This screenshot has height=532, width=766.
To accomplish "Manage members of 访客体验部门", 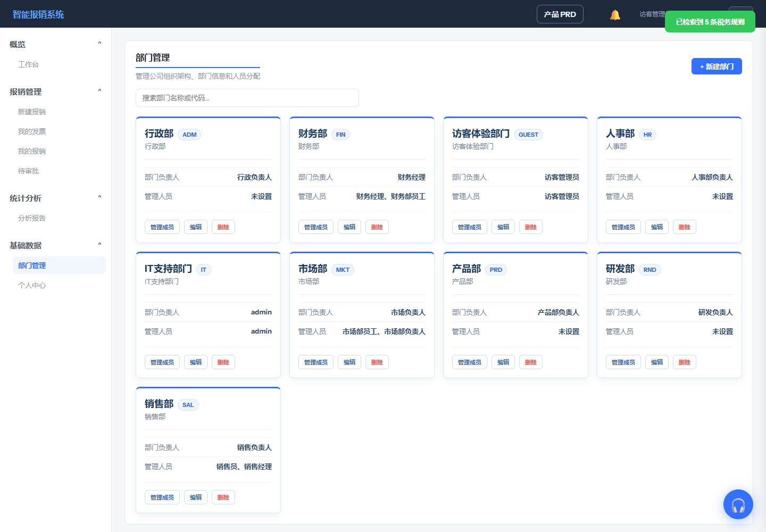I will point(470,227).
